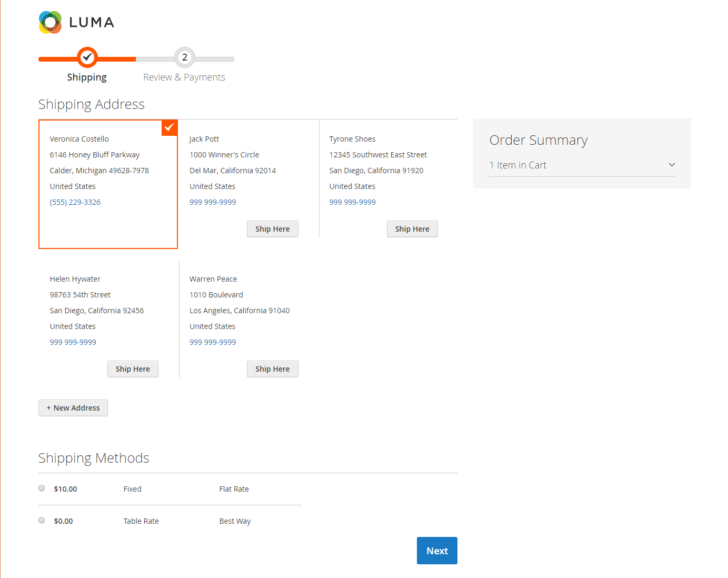Click the Shipping step checkmark circle

[87, 57]
